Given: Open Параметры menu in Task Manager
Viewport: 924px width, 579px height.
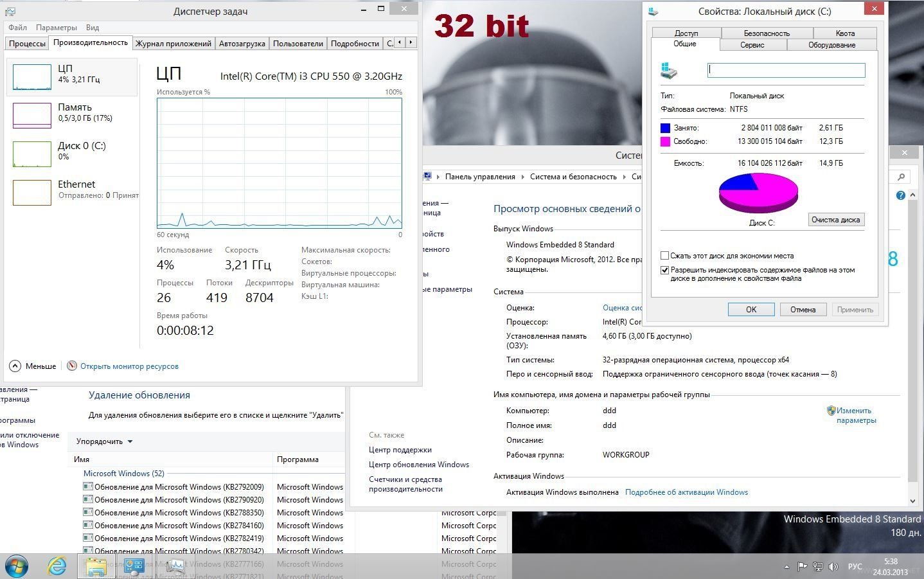Looking at the screenshot, I should (57, 28).
